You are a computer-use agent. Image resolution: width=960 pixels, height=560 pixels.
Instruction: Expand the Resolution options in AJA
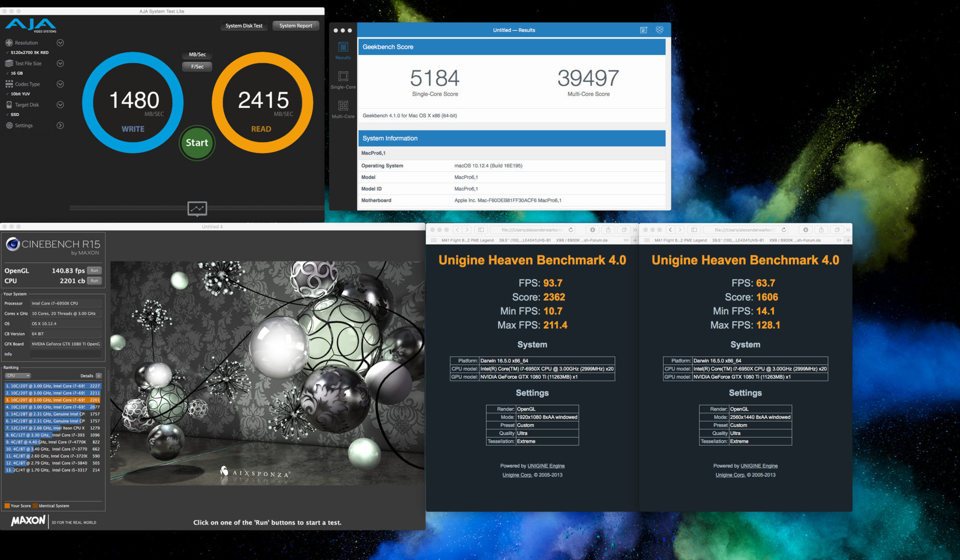[x=60, y=43]
